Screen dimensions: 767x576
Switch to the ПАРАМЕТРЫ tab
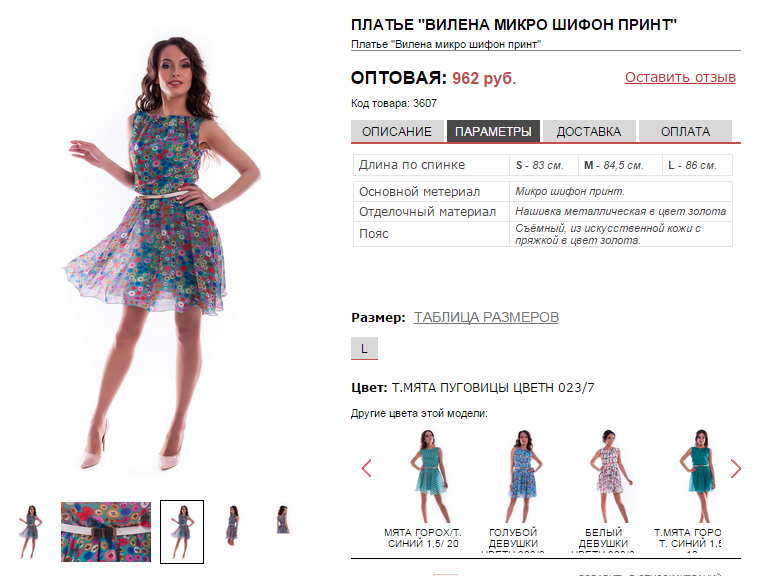[x=493, y=131]
